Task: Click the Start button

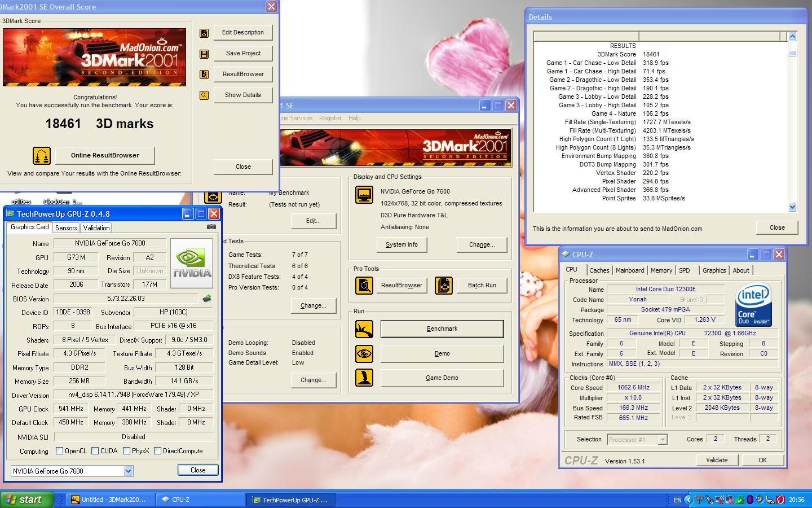Action: click(27, 500)
